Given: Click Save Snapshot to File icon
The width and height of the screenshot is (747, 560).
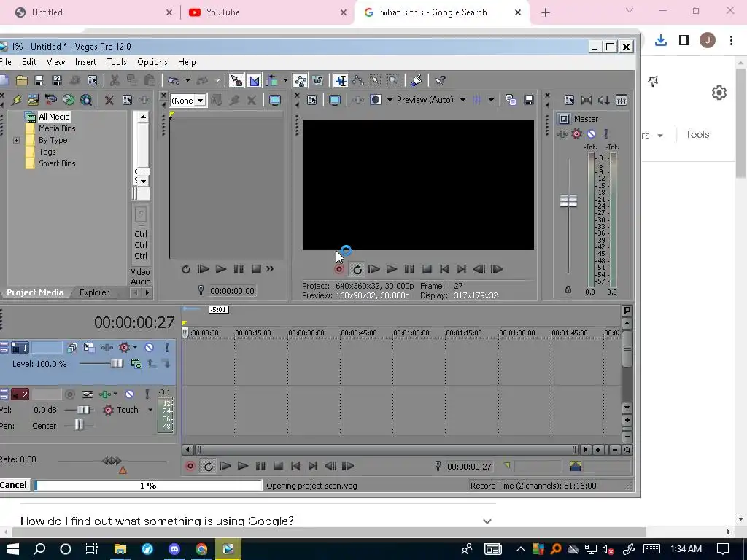Looking at the screenshot, I should (528, 100).
